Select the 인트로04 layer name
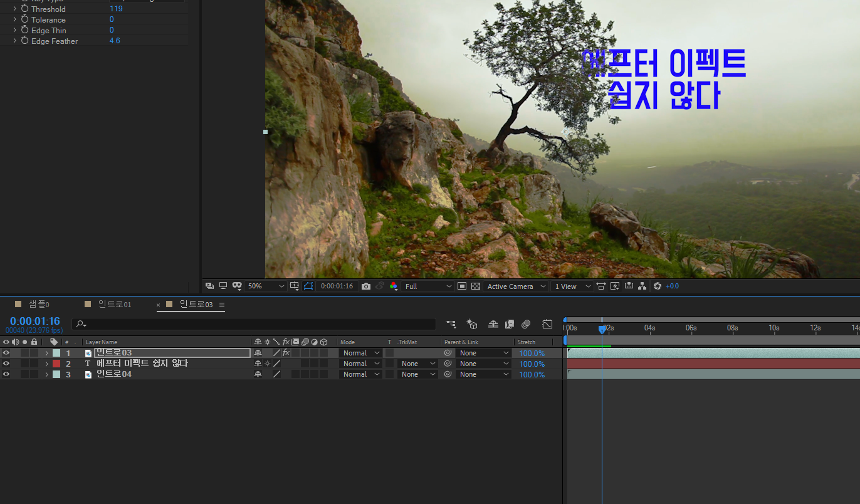Screen dimensions: 860x504 pos(114,374)
